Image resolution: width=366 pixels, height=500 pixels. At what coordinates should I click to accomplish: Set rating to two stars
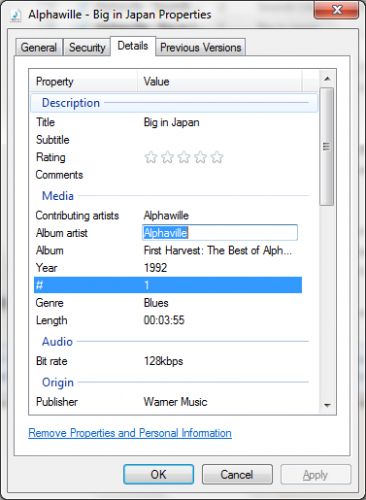(167, 157)
